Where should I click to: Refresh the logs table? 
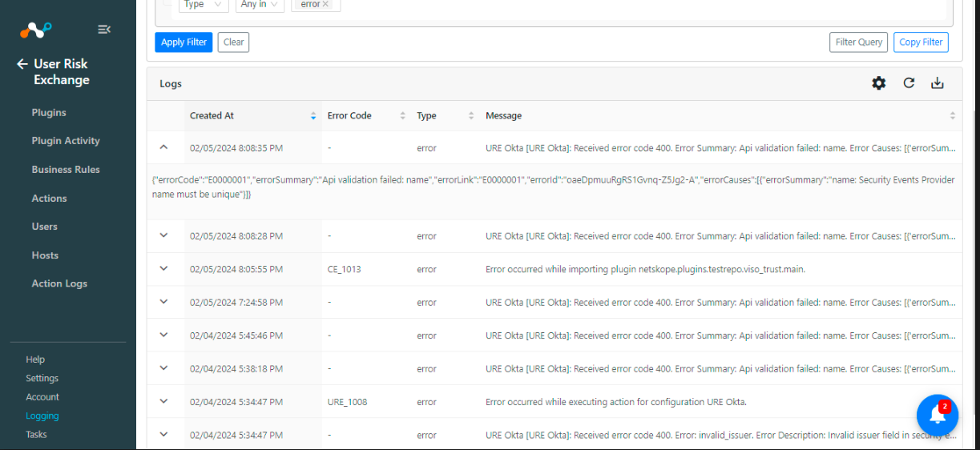(909, 83)
